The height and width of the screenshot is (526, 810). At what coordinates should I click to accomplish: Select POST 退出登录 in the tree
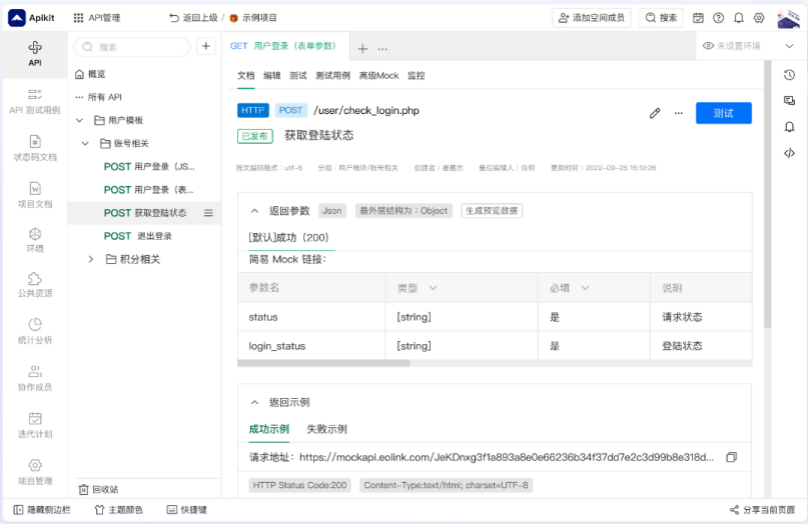(138, 236)
